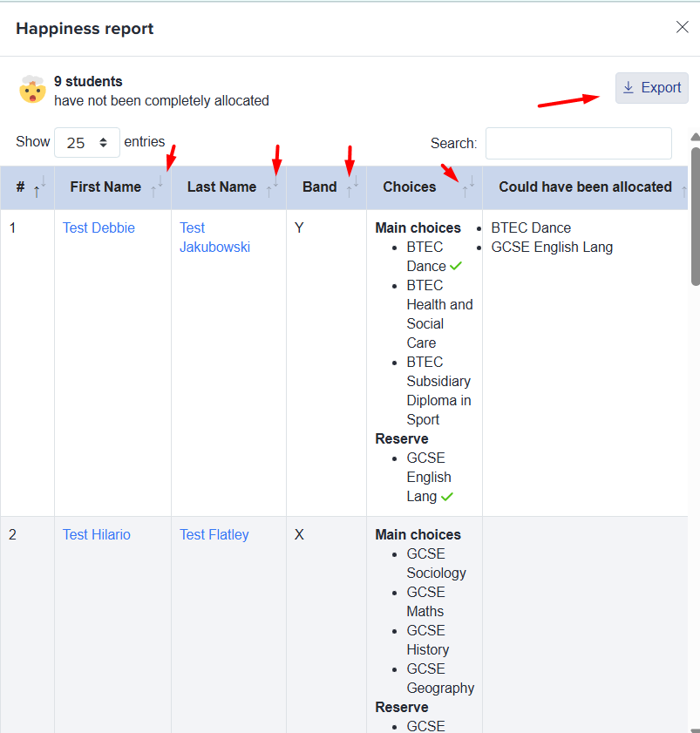Click the Search input field
This screenshot has height=733, width=700.
click(x=578, y=143)
